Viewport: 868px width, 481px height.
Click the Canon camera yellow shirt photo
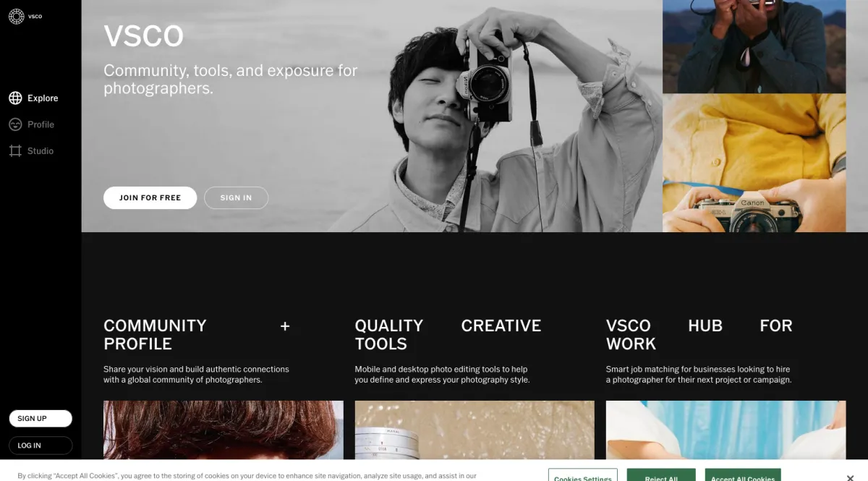[754, 163]
